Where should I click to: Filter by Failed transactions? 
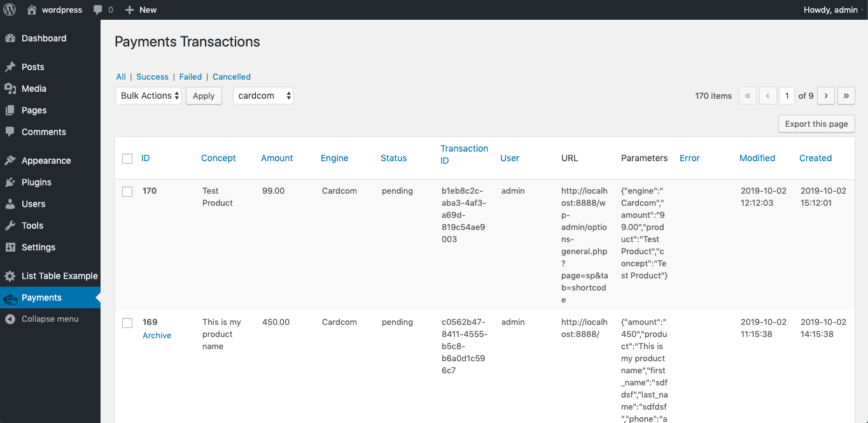point(190,76)
